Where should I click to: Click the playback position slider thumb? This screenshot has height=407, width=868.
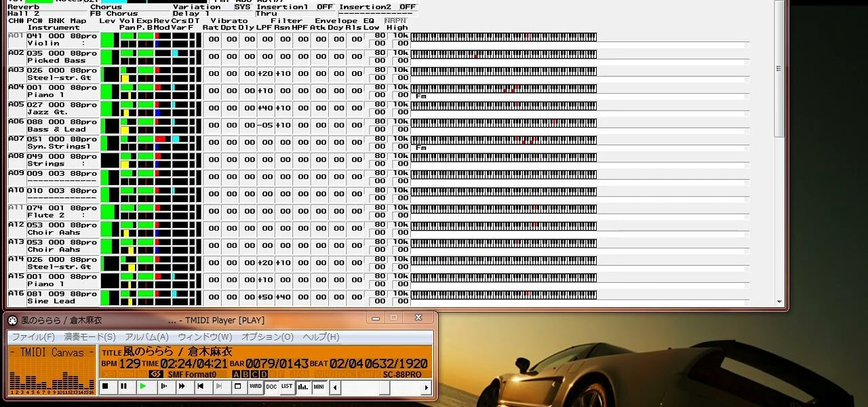(384, 387)
